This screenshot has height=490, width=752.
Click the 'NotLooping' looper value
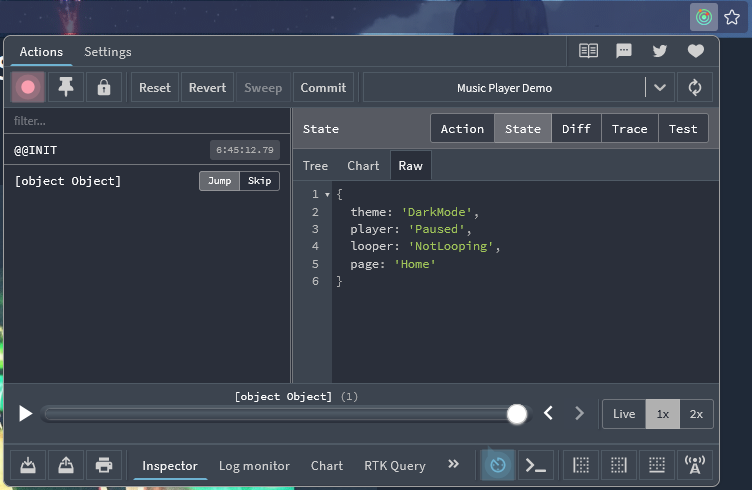click(451, 246)
